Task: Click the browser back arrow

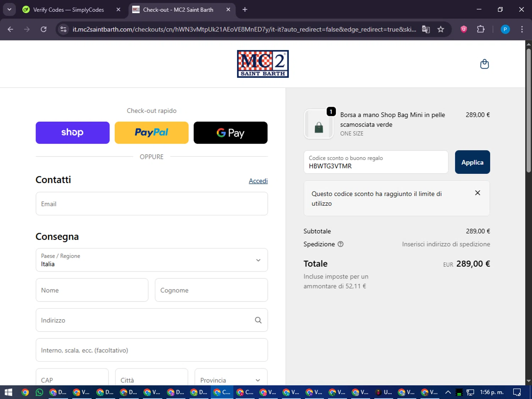Action: [10, 29]
